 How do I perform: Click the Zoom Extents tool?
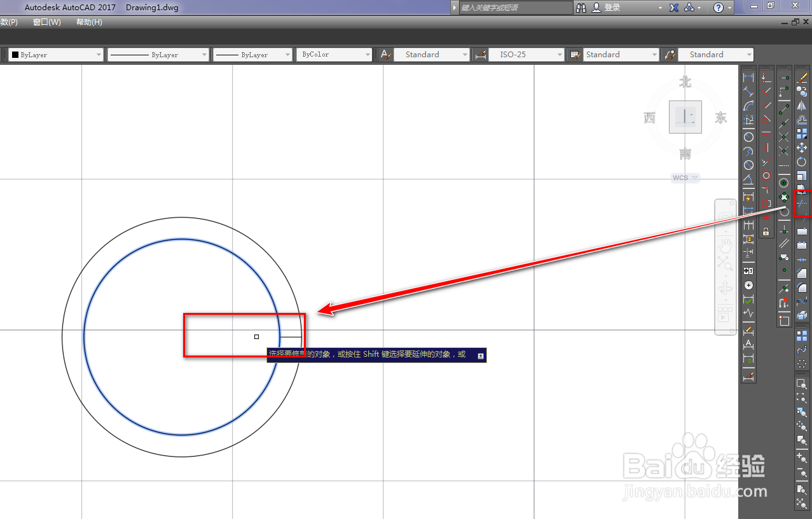802,503
